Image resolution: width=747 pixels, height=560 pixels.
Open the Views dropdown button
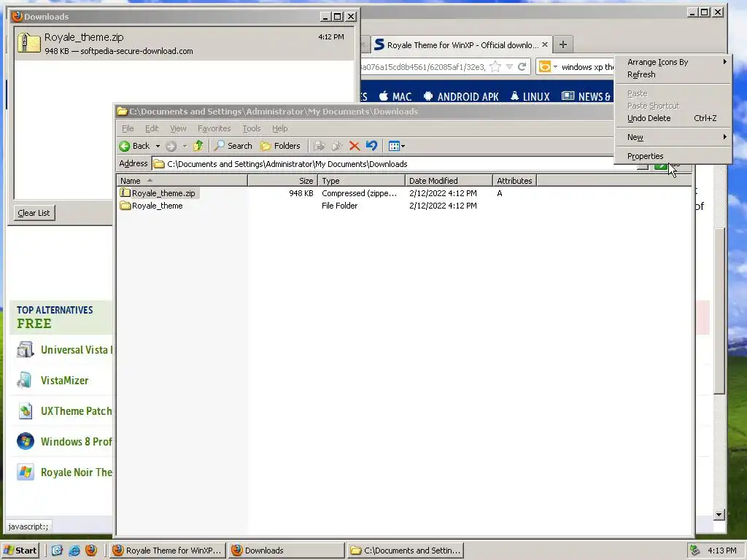pyautogui.click(x=396, y=146)
